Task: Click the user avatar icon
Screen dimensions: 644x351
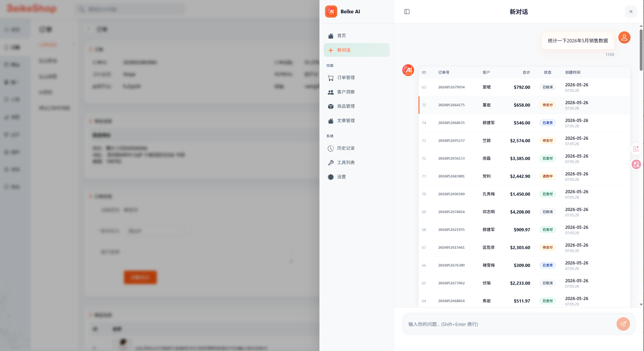Action: [x=624, y=37]
